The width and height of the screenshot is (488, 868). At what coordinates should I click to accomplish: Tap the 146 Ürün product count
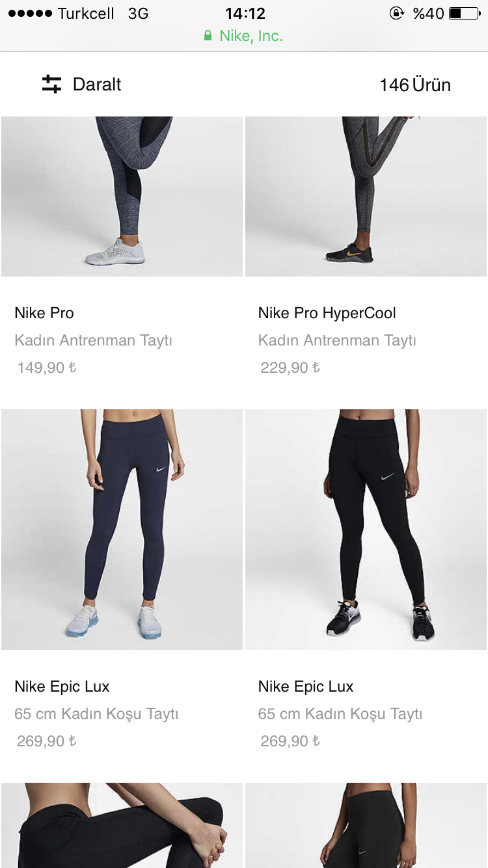point(415,85)
